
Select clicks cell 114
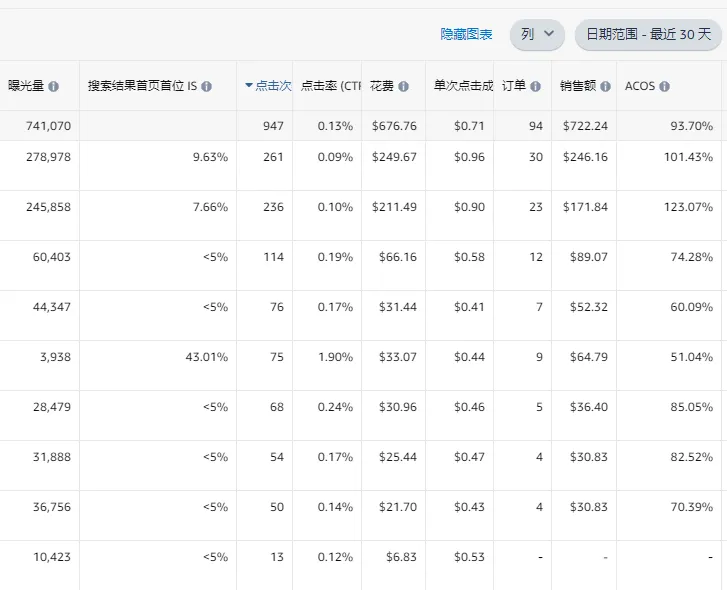click(x=274, y=257)
